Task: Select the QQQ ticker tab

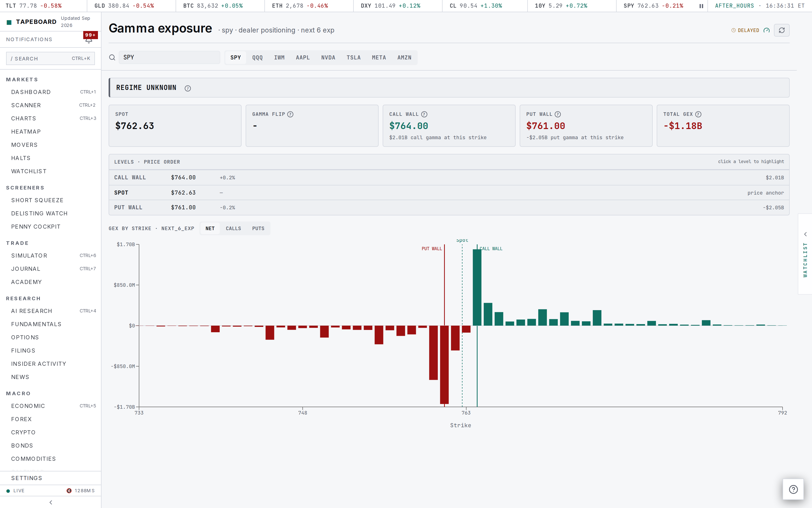Action: pyautogui.click(x=257, y=57)
